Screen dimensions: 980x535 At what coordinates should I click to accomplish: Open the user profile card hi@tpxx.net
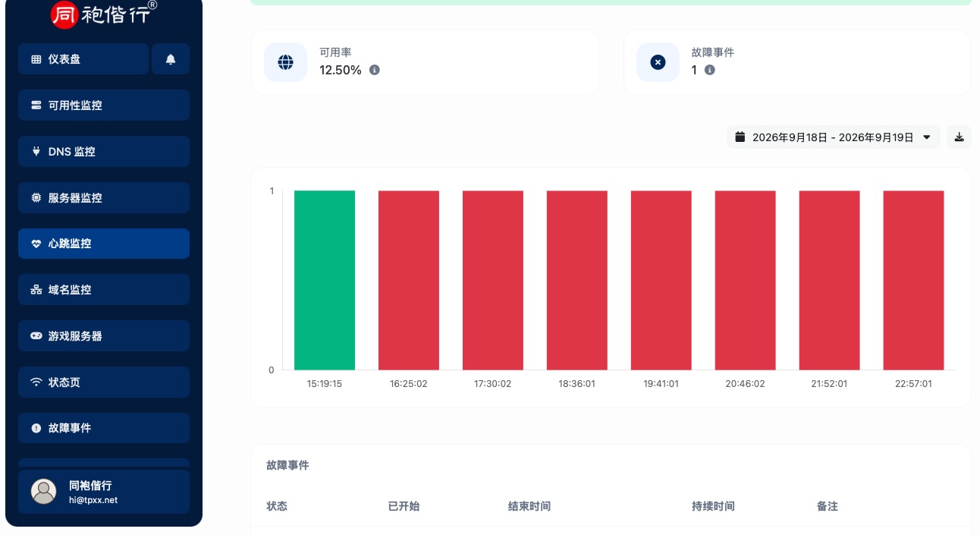click(104, 492)
